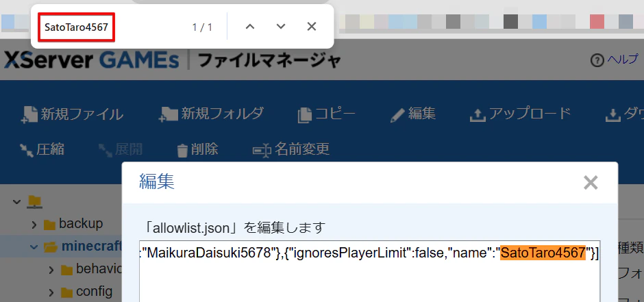This screenshot has height=302, width=644.
Task: Expand the backup folder
Action: (x=34, y=225)
